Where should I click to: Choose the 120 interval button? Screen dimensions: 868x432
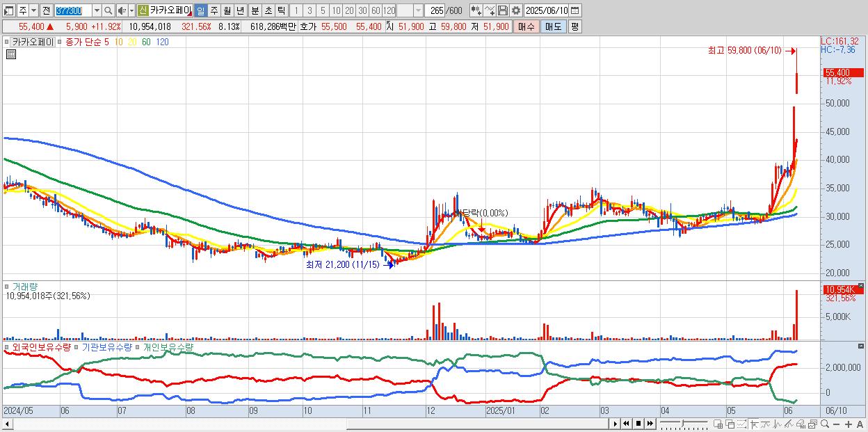[389, 10]
